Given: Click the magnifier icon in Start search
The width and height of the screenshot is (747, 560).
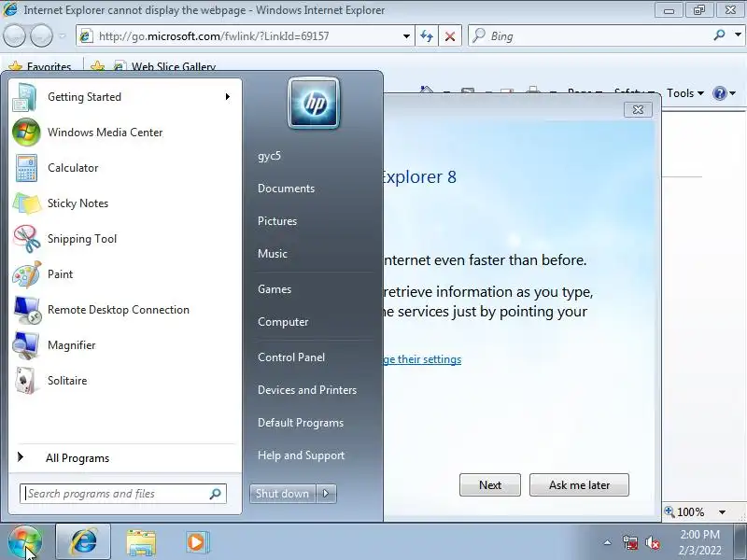Looking at the screenshot, I should [x=216, y=494].
